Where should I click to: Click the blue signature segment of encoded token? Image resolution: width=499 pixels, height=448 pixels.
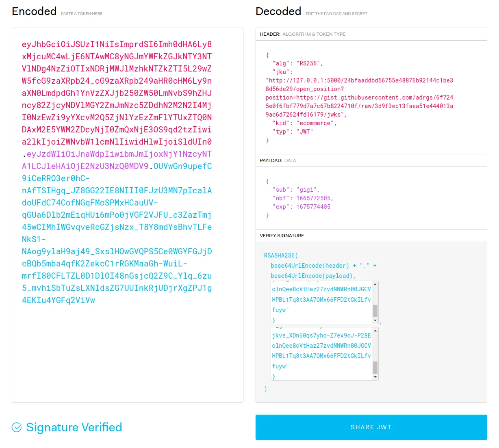(117, 233)
